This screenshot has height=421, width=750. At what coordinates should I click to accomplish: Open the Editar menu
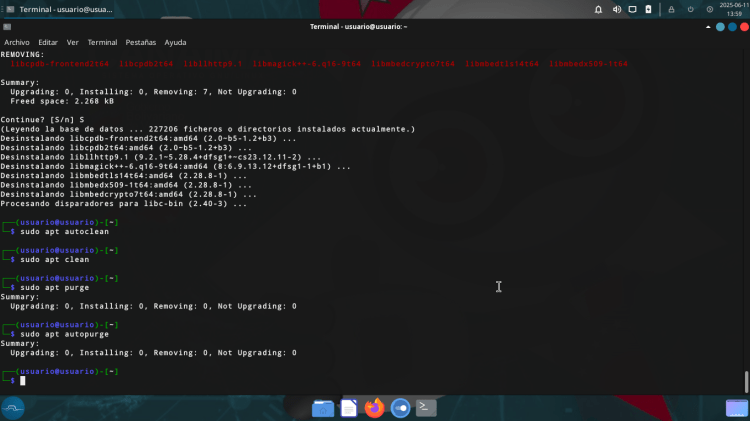48,43
